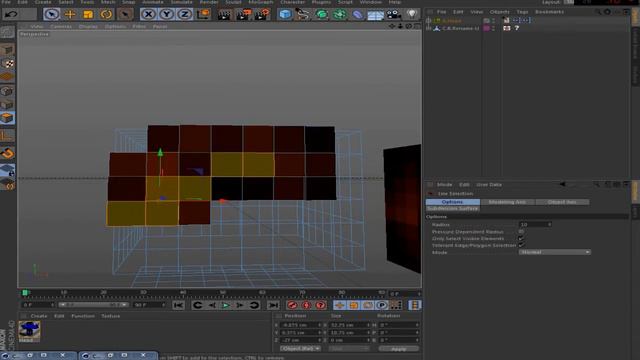Viewport: 640px width, 360px height.
Task: Open the floor environment icon
Action: click(375, 15)
